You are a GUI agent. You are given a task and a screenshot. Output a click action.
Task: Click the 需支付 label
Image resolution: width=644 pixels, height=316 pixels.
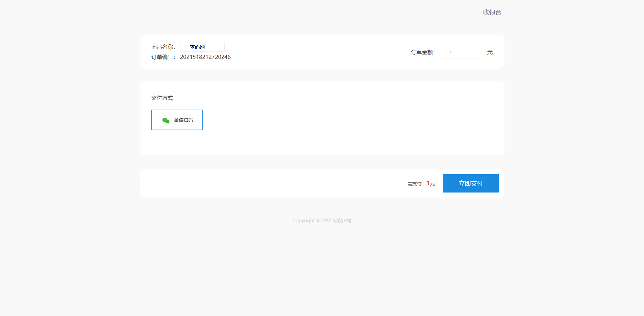[x=415, y=184]
